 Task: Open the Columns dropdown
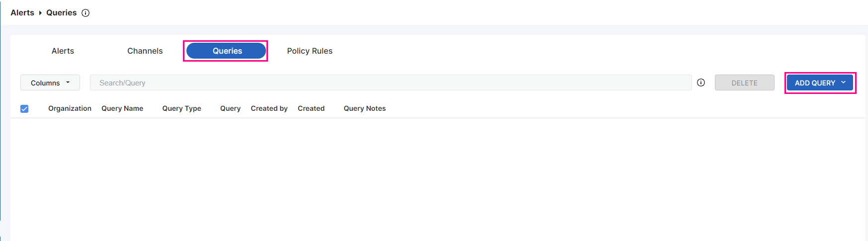50,83
